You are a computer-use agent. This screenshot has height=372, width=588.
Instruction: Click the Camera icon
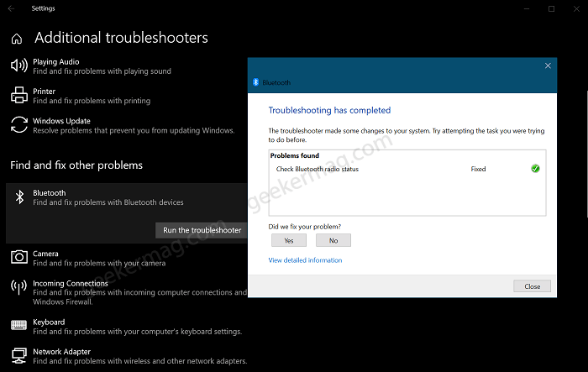click(x=19, y=257)
